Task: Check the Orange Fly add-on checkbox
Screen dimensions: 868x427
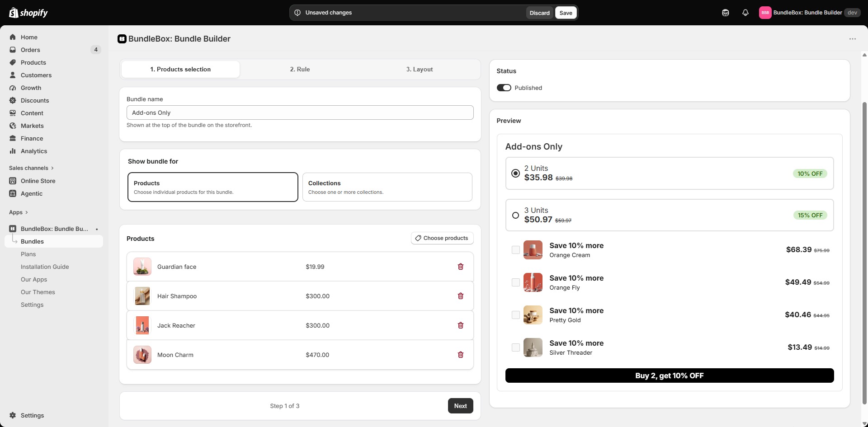Action: 515,282
